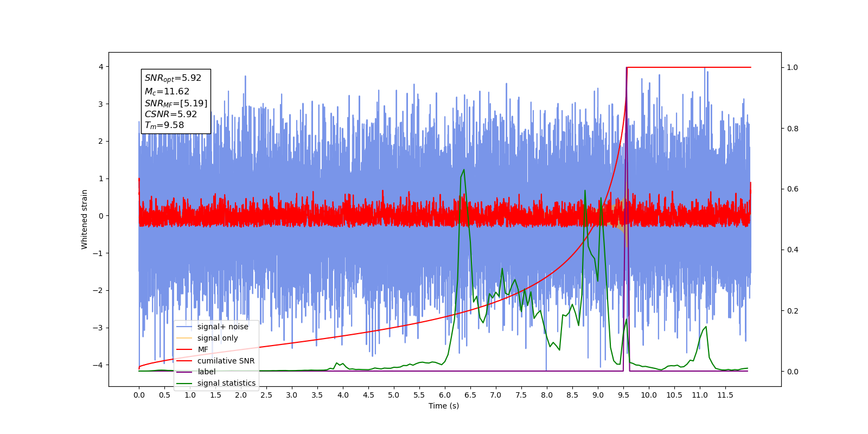Click the right y-axis tick label 0.0

[x=793, y=372]
